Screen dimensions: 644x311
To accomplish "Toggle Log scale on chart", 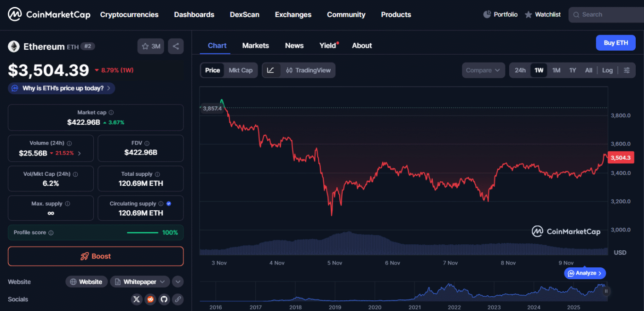I will pos(607,70).
